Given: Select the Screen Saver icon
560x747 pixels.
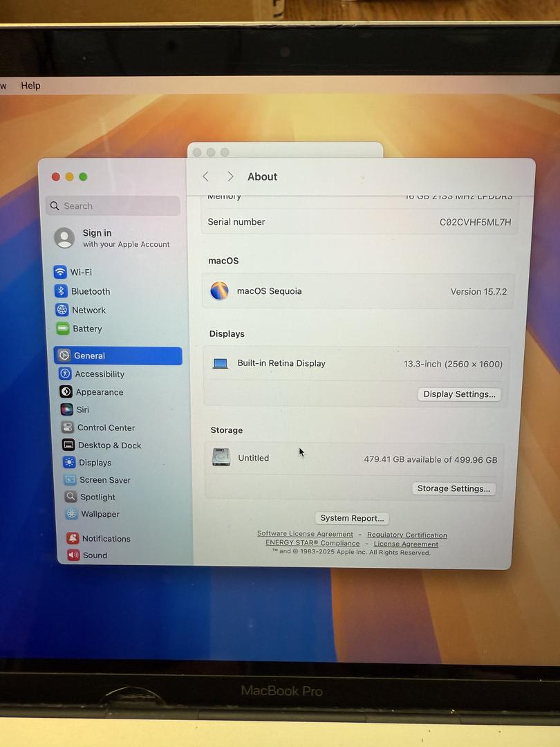Looking at the screenshot, I should (x=70, y=480).
